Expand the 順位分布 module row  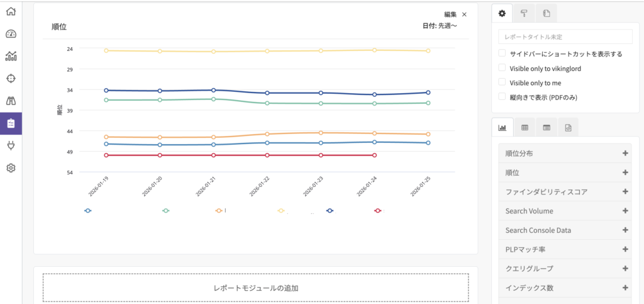pos(625,154)
